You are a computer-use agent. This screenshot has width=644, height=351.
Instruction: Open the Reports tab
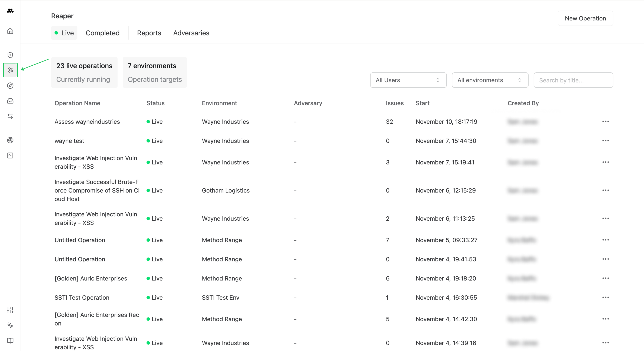(149, 33)
